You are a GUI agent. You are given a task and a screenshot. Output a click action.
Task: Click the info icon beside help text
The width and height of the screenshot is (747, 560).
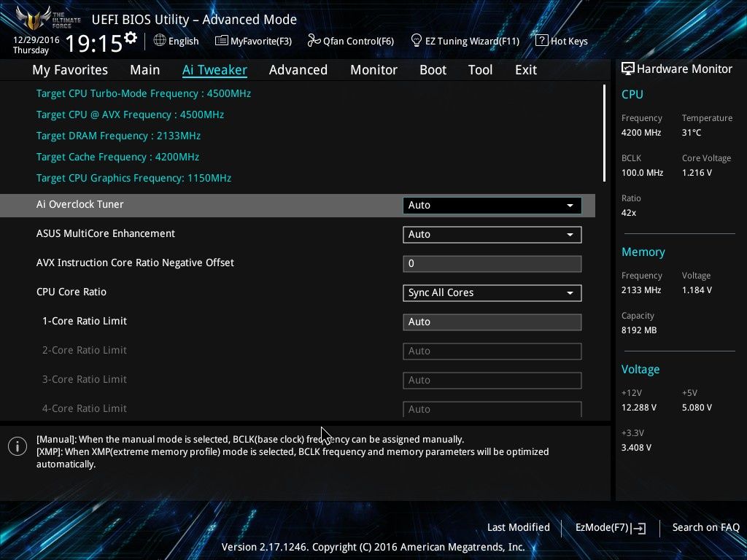coord(18,446)
